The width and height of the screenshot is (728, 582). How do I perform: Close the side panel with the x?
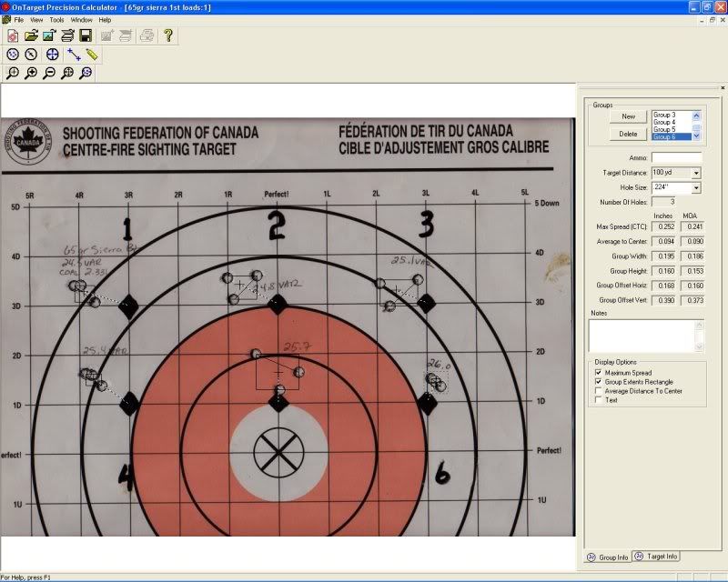[x=723, y=87]
